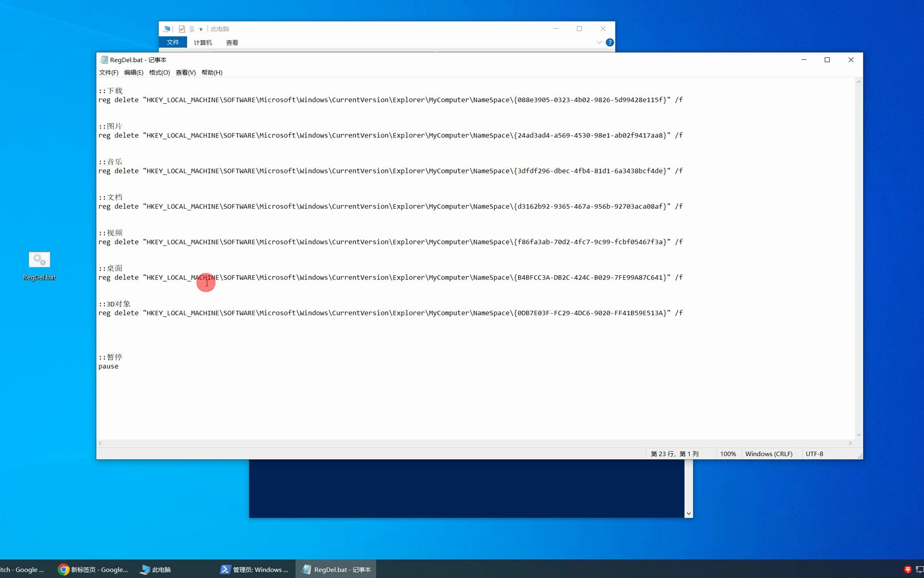This screenshot has width=924, height=578.
Task: Click the Notepad vertical scrollbar down arrow
Action: click(858, 435)
